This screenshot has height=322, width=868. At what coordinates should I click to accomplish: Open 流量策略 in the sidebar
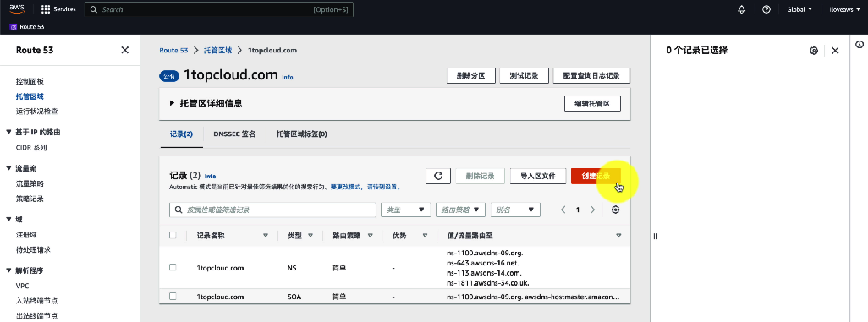(30, 183)
